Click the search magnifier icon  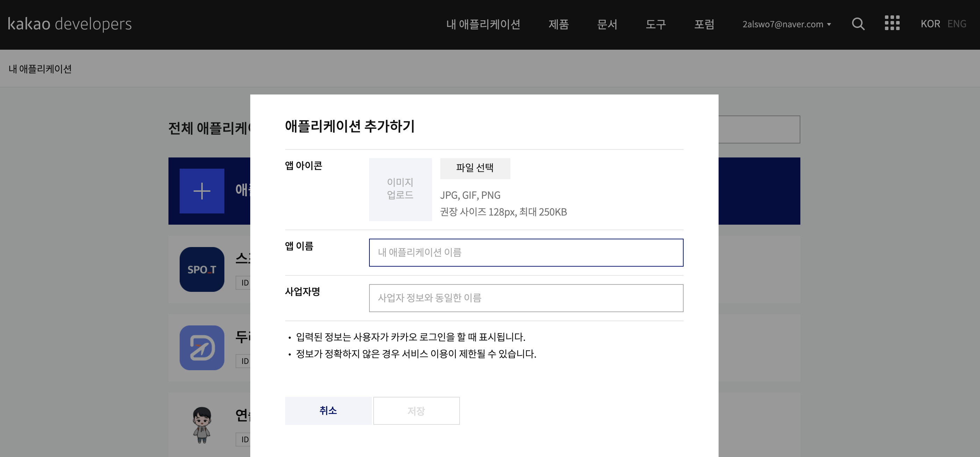point(858,24)
